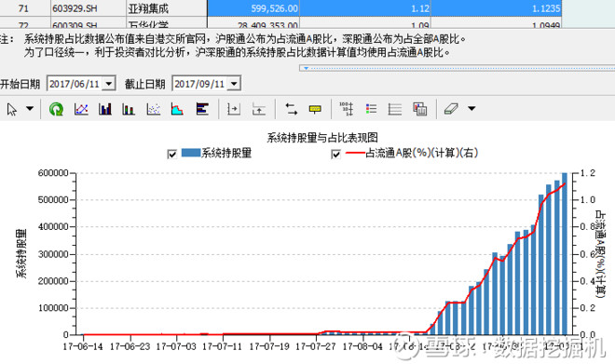Uncheck the 占流通A股(%)(计算)(右) legend checkbox

click(335, 154)
